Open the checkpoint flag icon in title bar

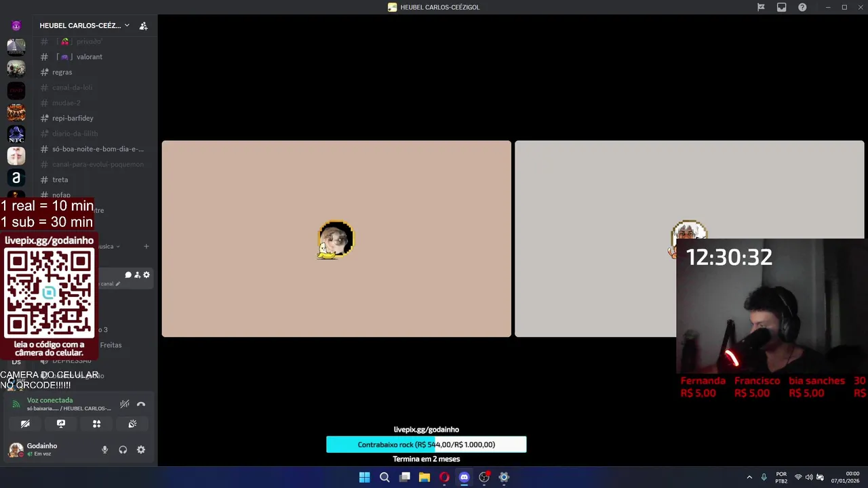pos(761,7)
